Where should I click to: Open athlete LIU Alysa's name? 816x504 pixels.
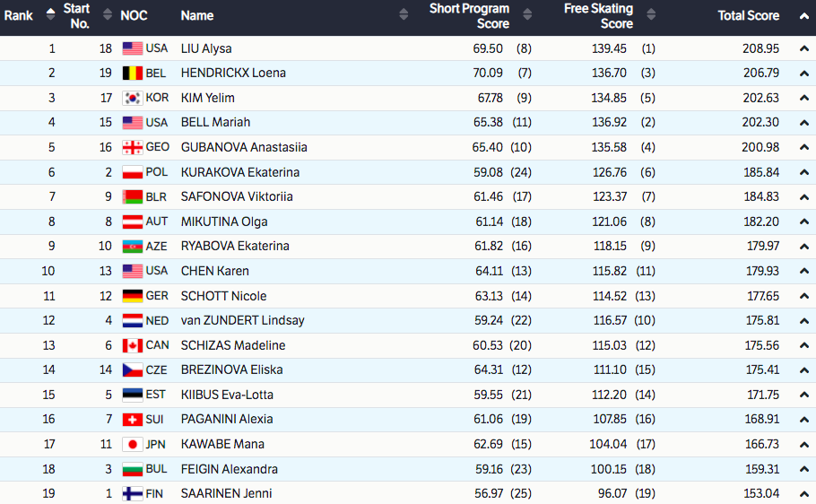coord(206,48)
